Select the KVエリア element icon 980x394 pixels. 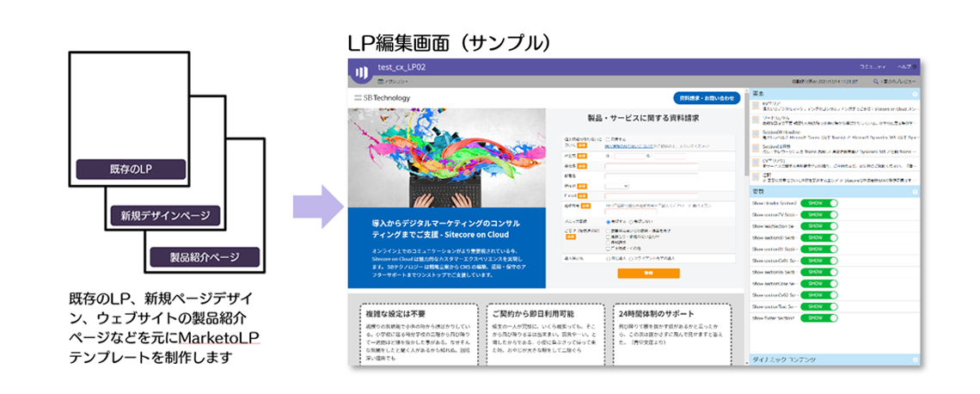coord(756,107)
